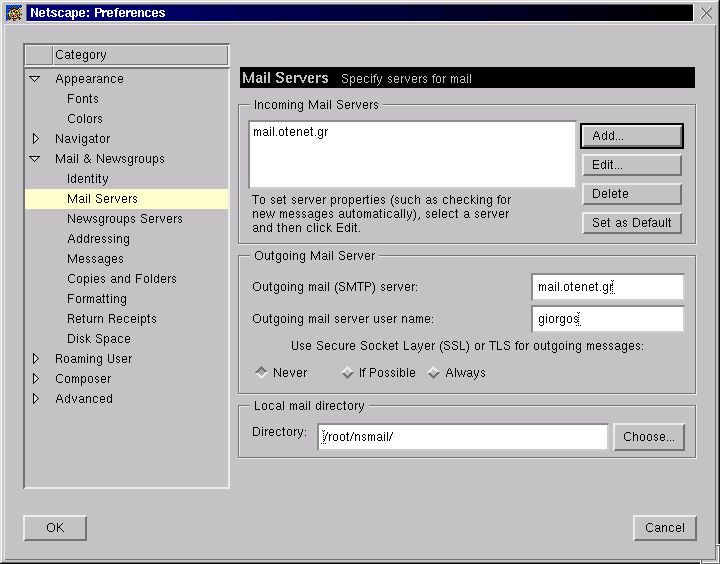Select the Navigator category label
The width and height of the screenshot is (720, 564).
(x=83, y=139)
